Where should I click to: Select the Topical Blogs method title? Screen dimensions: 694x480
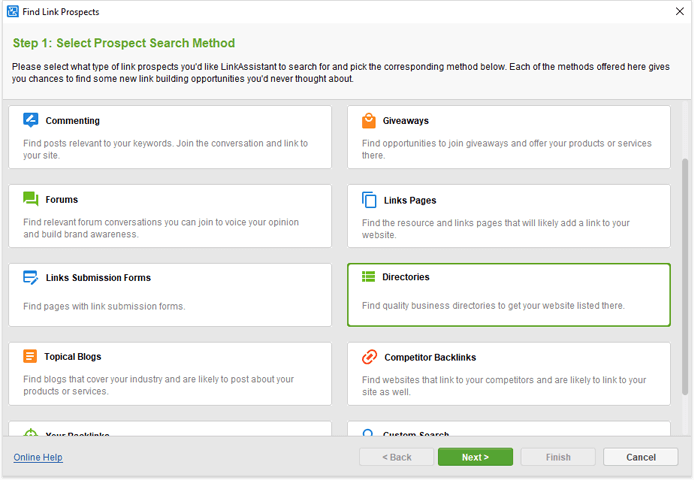pyautogui.click(x=73, y=356)
